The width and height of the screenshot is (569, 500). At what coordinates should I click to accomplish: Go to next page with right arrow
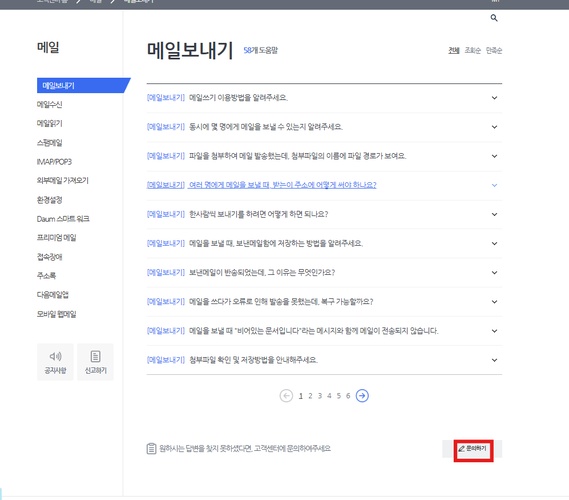[x=362, y=396]
